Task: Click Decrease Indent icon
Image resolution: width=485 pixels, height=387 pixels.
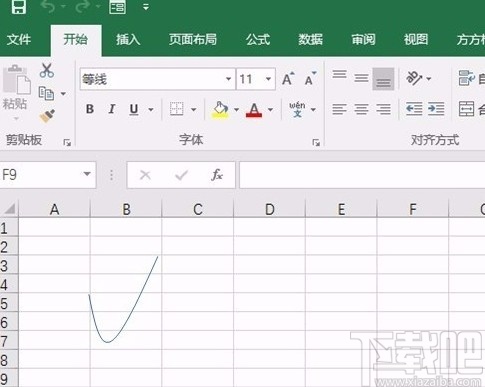Action: (414, 109)
